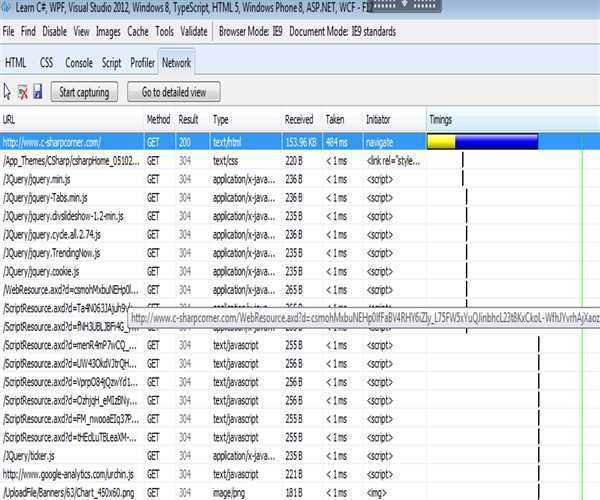Open the Browser Mode: IE9 dropdown
This screenshot has height=500, width=600.
(253, 31)
